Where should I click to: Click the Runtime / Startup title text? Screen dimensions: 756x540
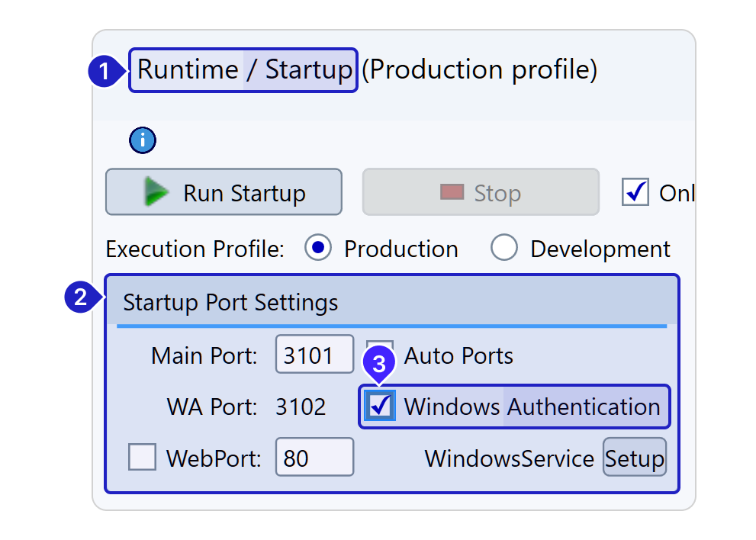point(244,70)
